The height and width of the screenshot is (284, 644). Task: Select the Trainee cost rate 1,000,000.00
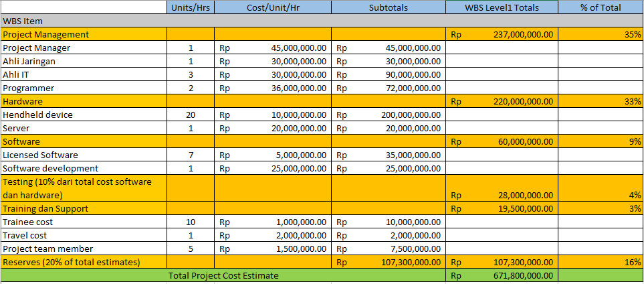click(273, 222)
